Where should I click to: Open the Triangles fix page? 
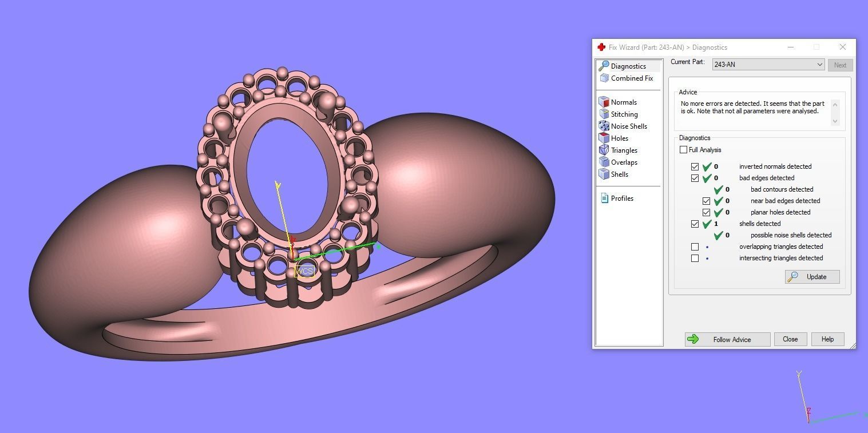pos(624,150)
